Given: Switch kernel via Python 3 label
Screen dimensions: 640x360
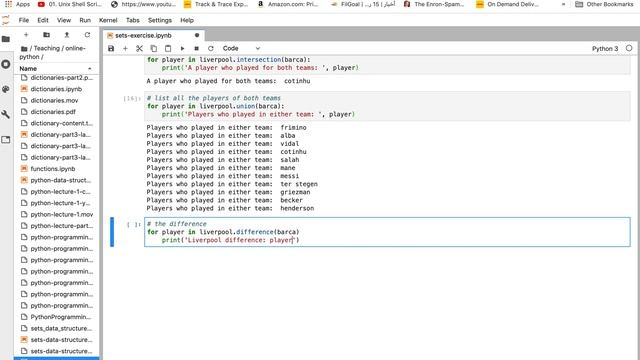Looking at the screenshot, I should click(x=605, y=49).
